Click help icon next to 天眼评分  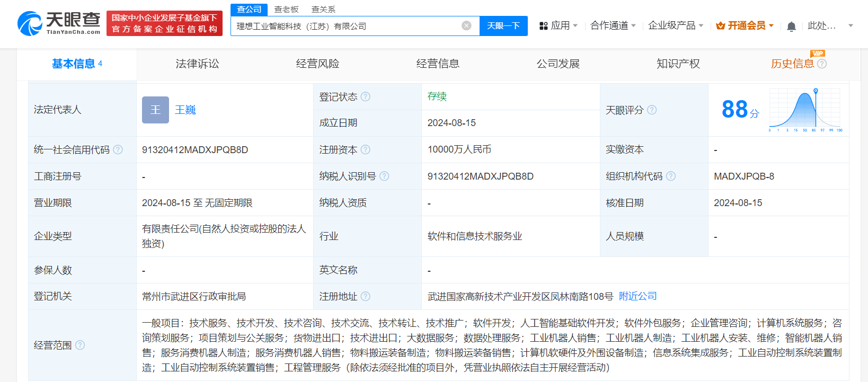click(x=652, y=110)
